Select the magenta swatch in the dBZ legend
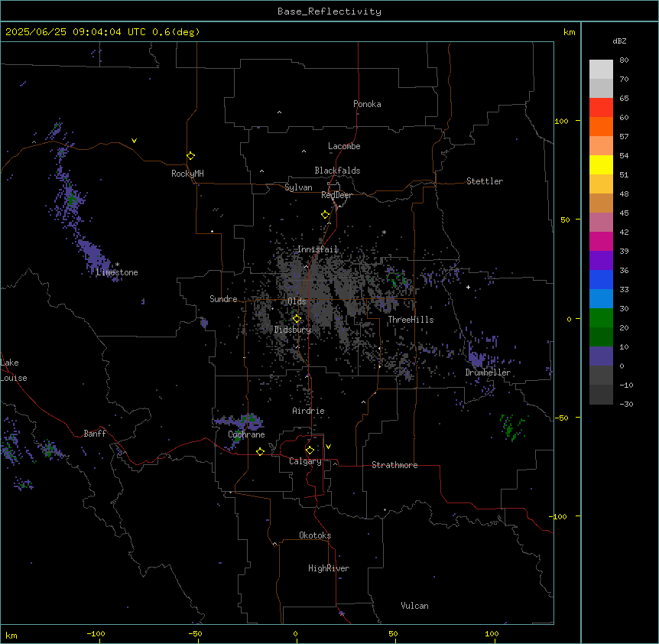This screenshot has width=659, height=644. coord(601,241)
